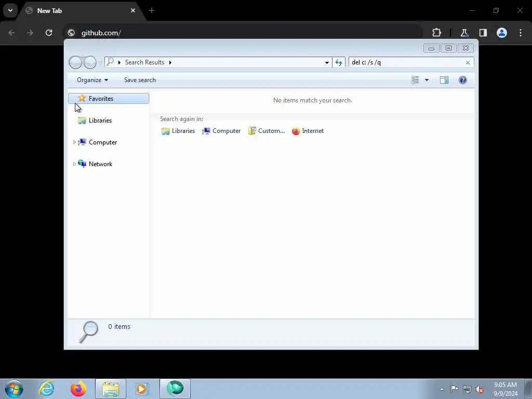Launch Internet Explorer from taskbar

click(x=46, y=389)
